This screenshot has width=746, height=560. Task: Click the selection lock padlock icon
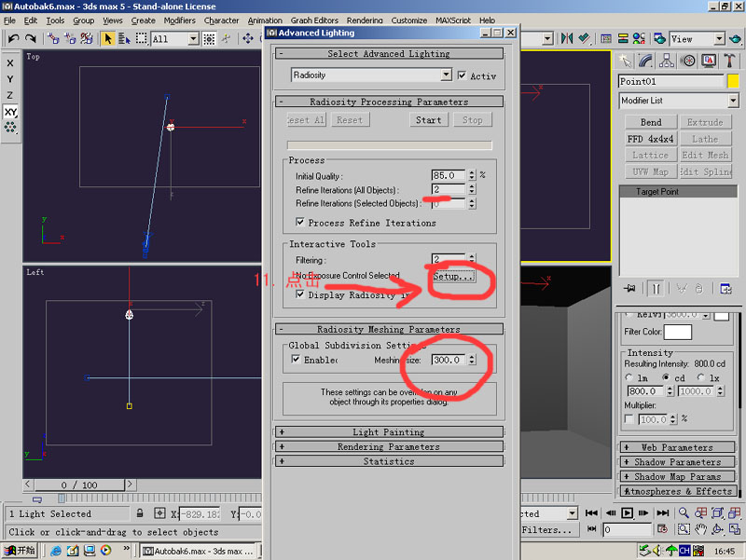pos(140,513)
